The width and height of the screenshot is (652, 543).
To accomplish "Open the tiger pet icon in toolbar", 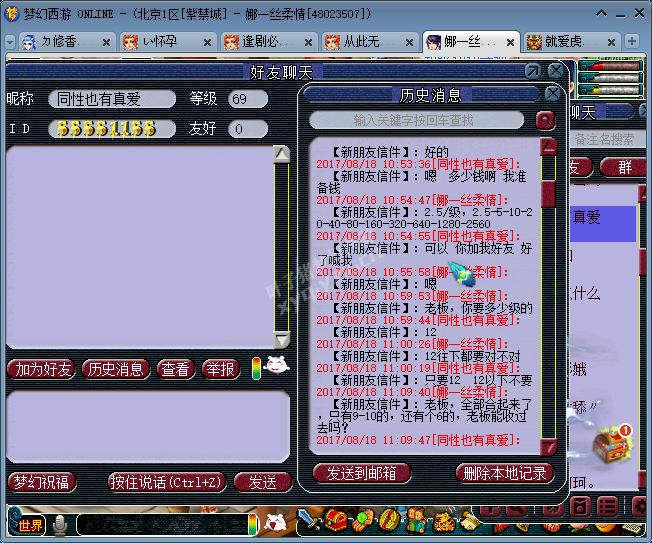I will [443, 521].
